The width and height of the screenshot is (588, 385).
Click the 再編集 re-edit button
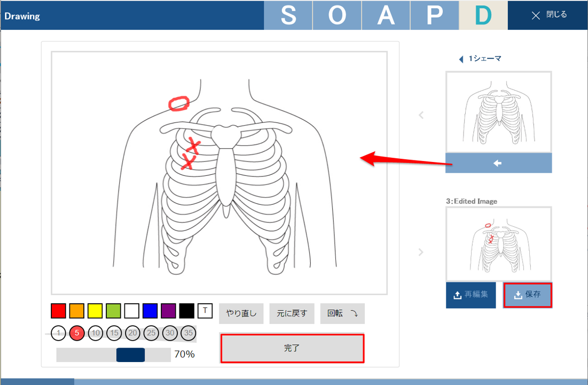tap(471, 295)
